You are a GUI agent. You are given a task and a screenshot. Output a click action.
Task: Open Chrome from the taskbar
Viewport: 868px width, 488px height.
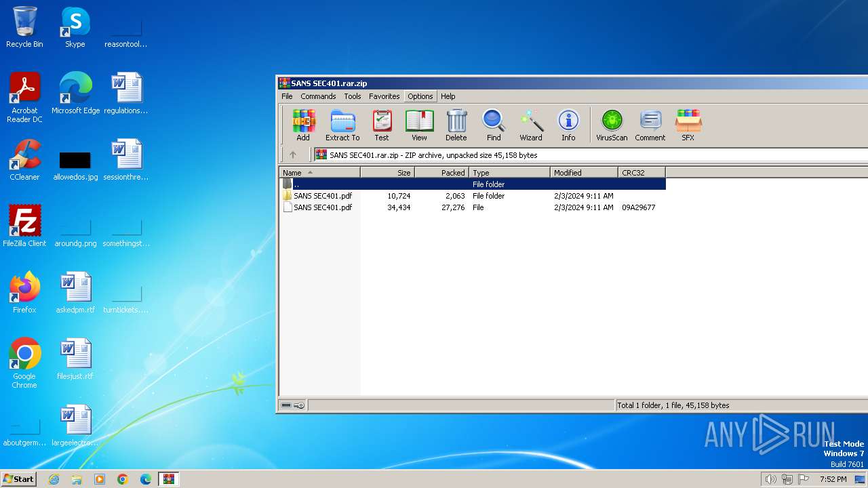tap(123, 479)
